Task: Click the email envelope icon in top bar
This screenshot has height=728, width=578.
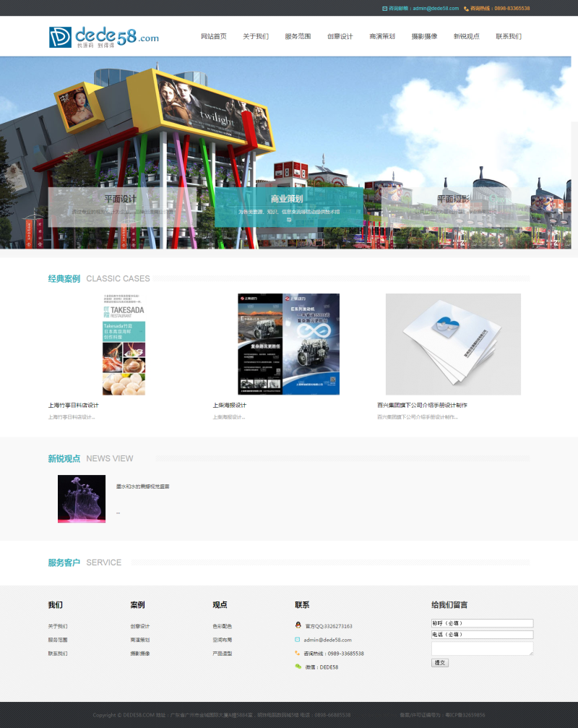Action: (x=384, y=9)
